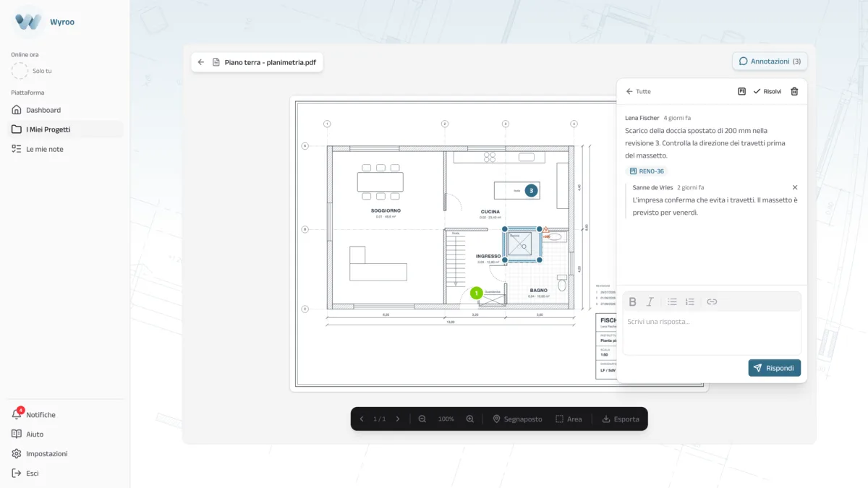Go to the previous PDF page

362,419
